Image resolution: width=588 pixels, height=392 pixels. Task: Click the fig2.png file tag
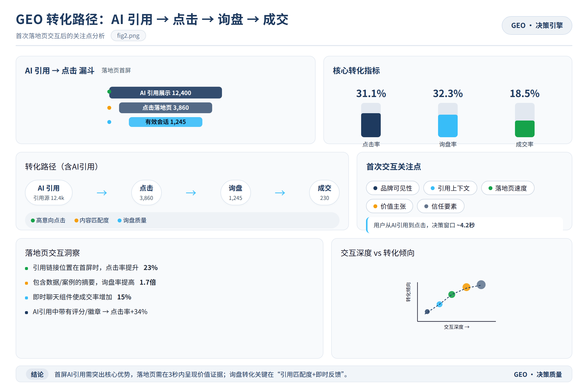128,36
